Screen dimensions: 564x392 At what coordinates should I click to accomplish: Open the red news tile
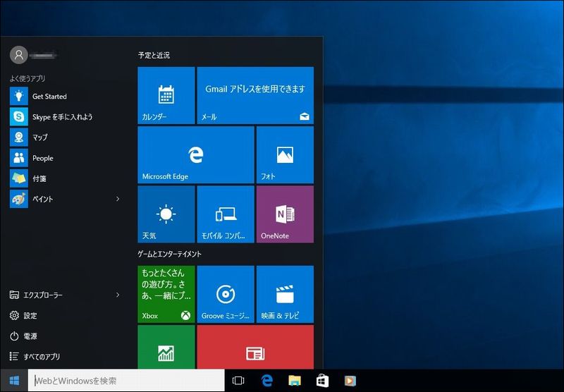pyautogui.click(x=255, y=347)
